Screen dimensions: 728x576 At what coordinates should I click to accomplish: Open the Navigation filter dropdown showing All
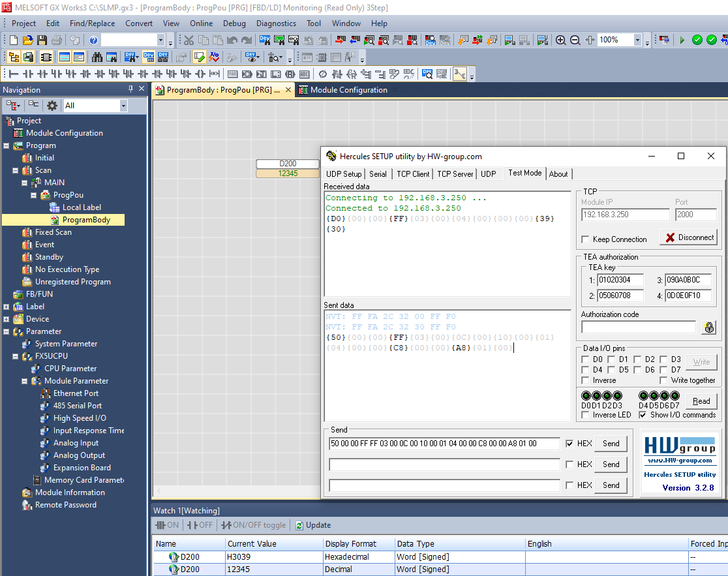tap(123, 106)
